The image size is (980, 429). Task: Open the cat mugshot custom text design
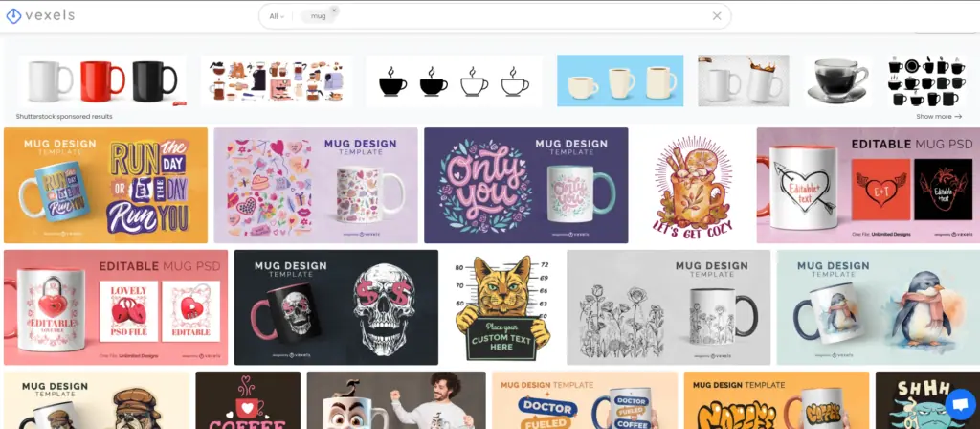502,306
